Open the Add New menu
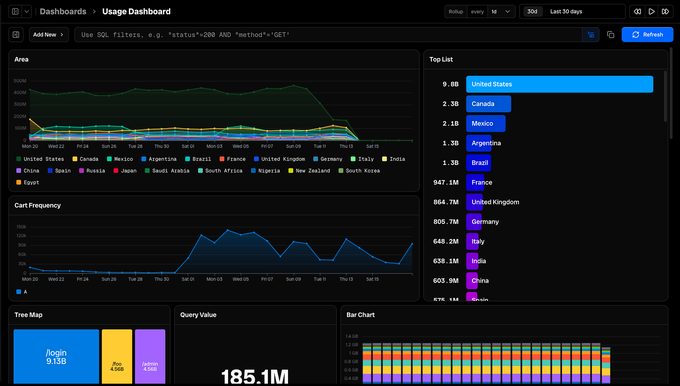 pyautogui.click(x=49, y=35)
